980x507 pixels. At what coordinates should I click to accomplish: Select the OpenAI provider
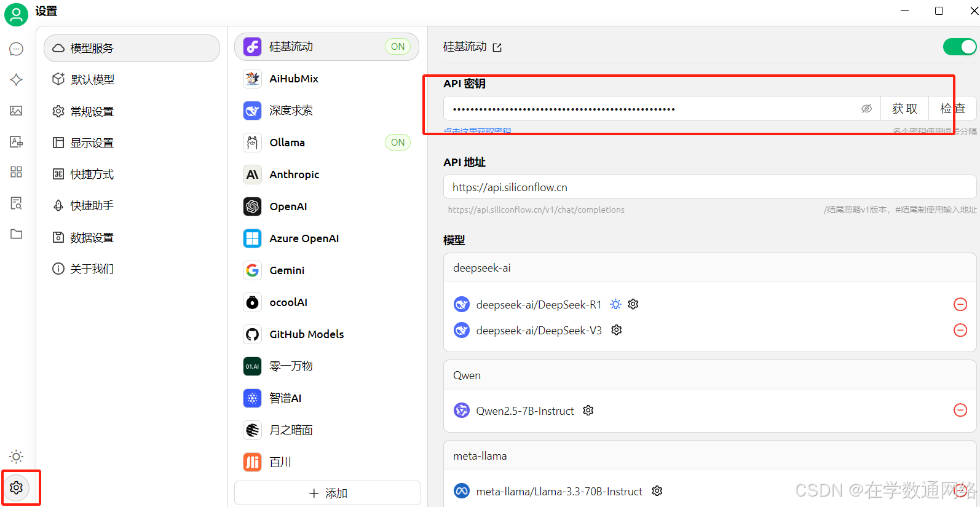(x=326, y=206)
